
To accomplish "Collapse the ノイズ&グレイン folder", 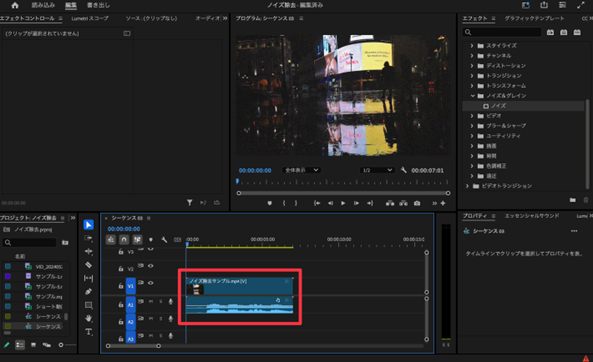I will (472, 96).
